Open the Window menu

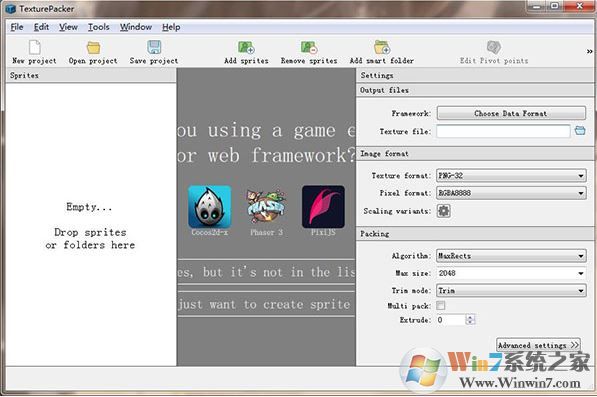136,27
